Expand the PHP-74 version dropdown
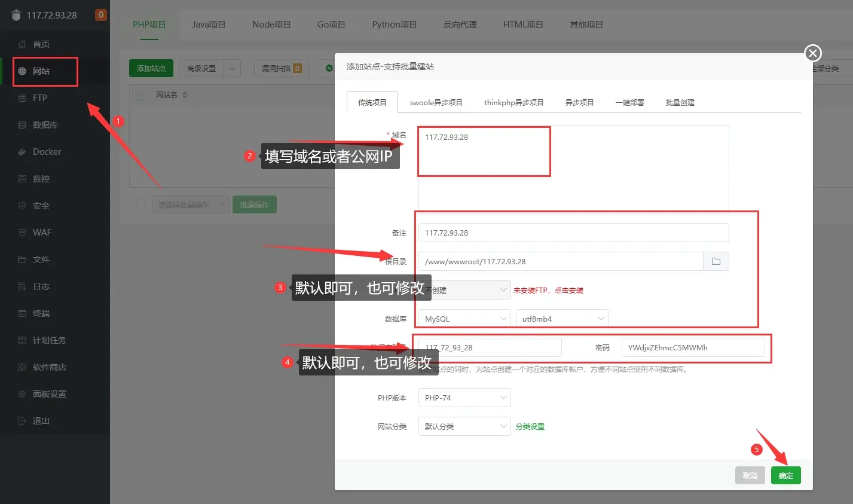The height and width of the screenshot is (504, 853). (x=464, y=398)
